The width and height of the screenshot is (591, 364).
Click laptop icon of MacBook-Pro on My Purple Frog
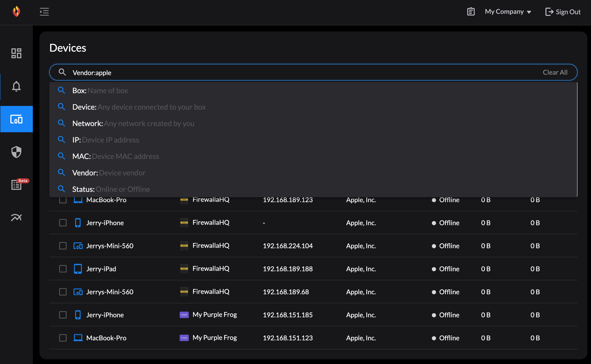[x=78, y=338]
